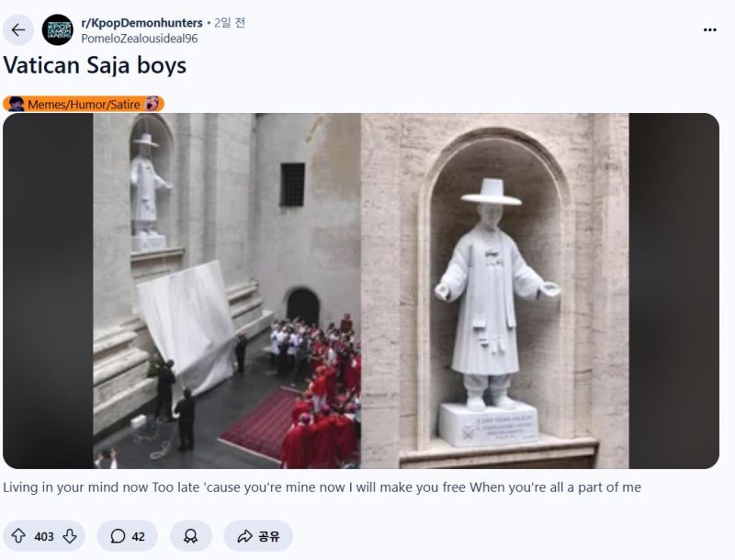
Task: Give an award to this post
Action: tap(191, 535)
